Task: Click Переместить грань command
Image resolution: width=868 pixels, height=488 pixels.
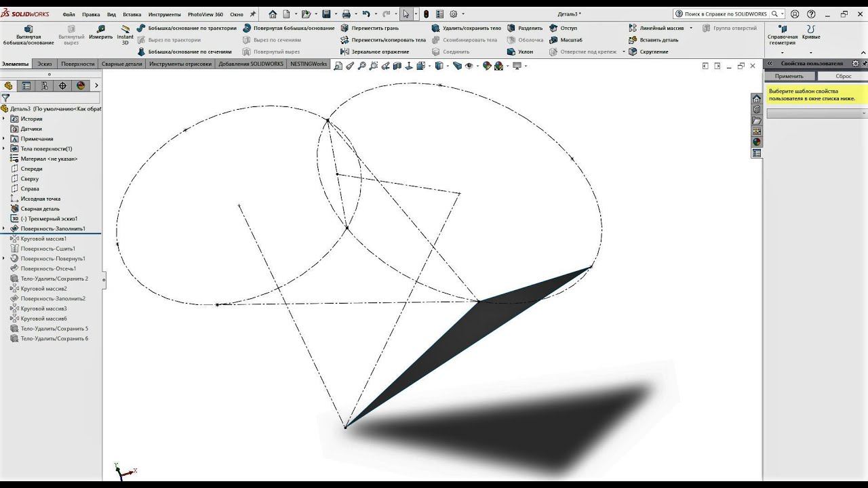Action: (370, 28)
